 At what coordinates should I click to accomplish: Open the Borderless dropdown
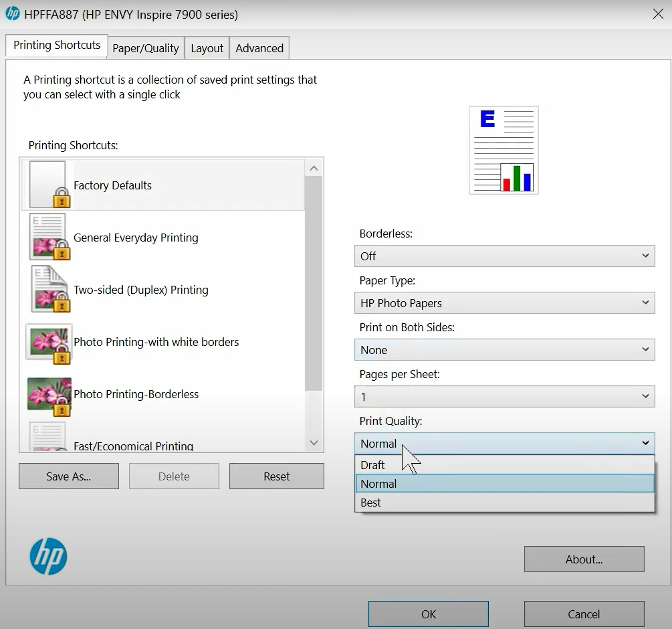[504, 256]
